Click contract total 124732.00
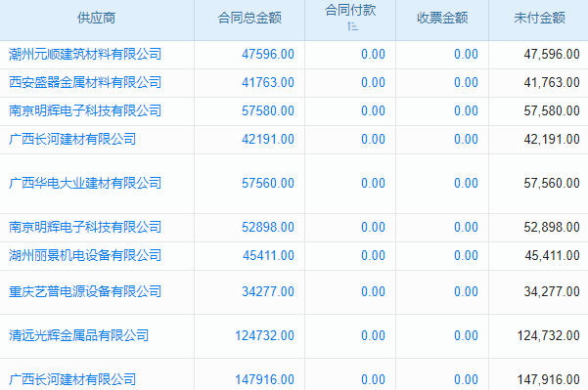 click(264, 335)
